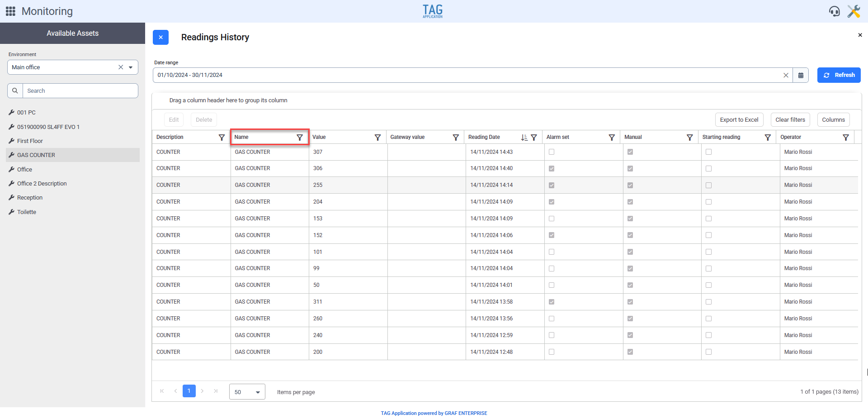Open the calendar date picker icon
This screenshot has height=419, width=868.
tap(801, 75)
